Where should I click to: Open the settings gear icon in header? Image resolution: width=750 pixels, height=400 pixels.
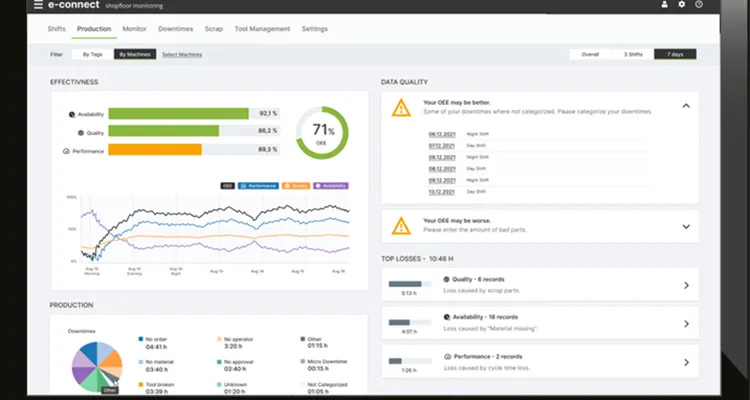[682, 5]
